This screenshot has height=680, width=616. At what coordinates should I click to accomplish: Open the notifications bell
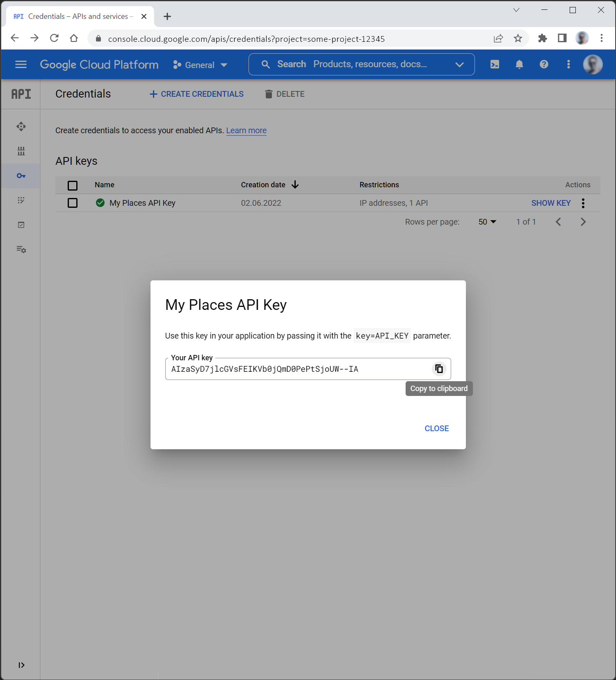pos(519,64)
